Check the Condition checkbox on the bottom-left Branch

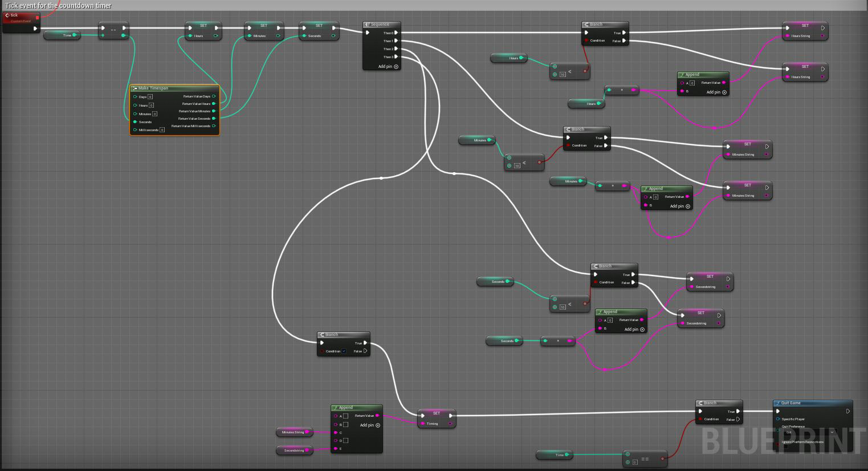click(x=344, y=351)
